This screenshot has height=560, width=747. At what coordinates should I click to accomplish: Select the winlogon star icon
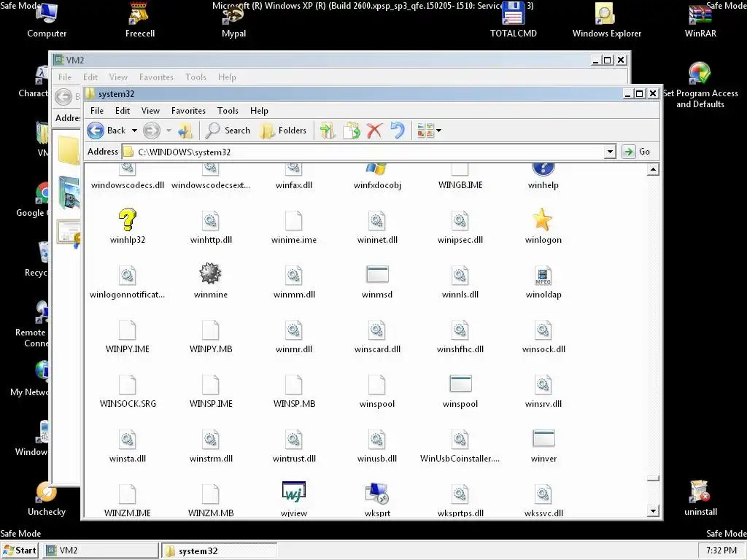pyautogui.click(x=543, y=219)
